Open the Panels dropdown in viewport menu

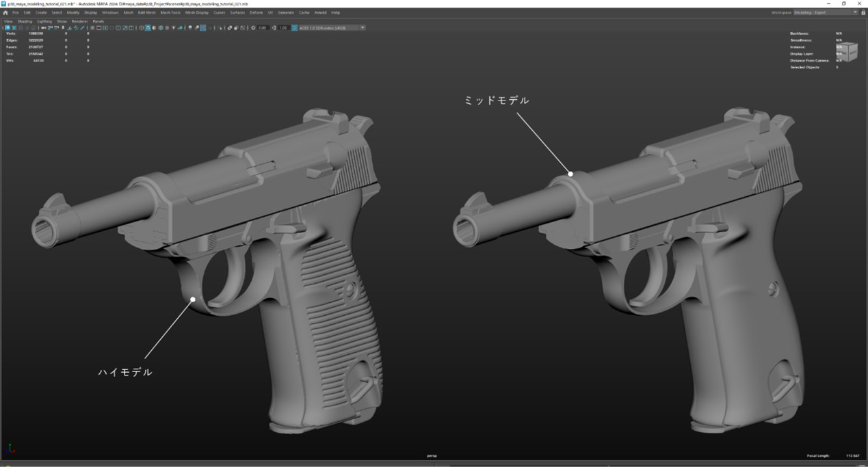[98, 21]
